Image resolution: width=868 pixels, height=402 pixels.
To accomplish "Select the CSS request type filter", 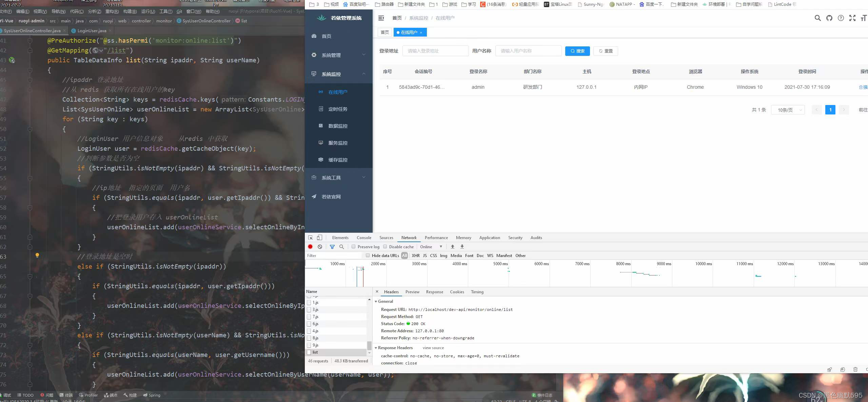I will click(433, 256).
